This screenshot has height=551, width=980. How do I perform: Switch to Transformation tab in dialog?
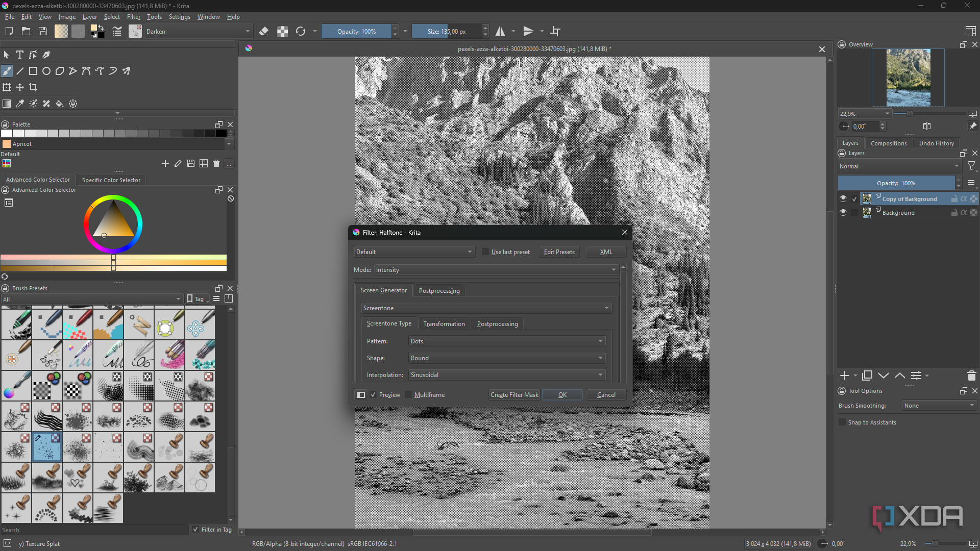[444, 324]
